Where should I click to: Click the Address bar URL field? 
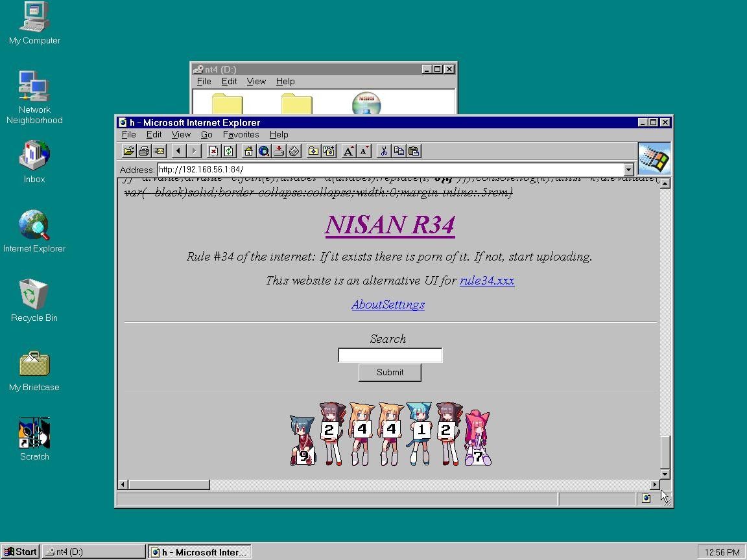point(390,170)
